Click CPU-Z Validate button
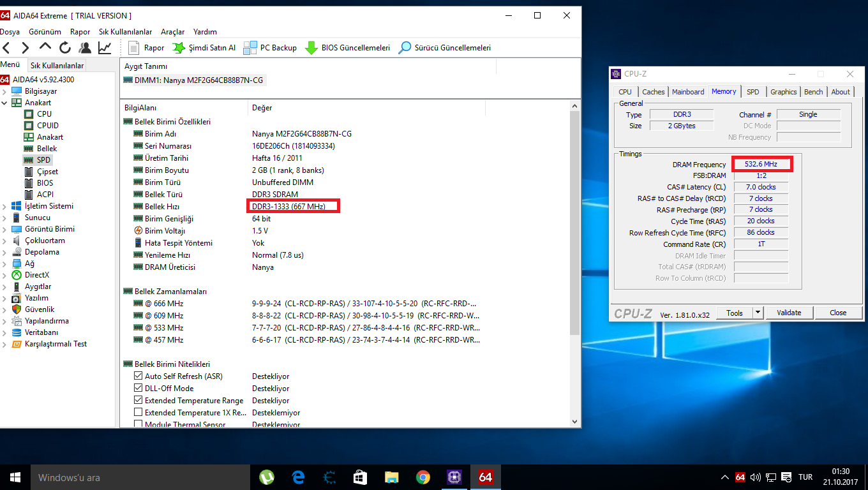Image resolution: width=868 pixels, height=490 pixels. pos(789,313)
